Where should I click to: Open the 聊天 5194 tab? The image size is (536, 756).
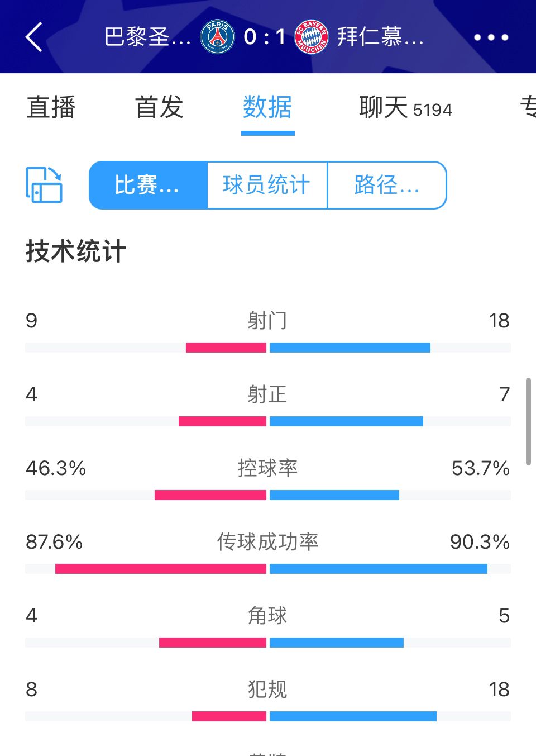(x=405, y=107)
